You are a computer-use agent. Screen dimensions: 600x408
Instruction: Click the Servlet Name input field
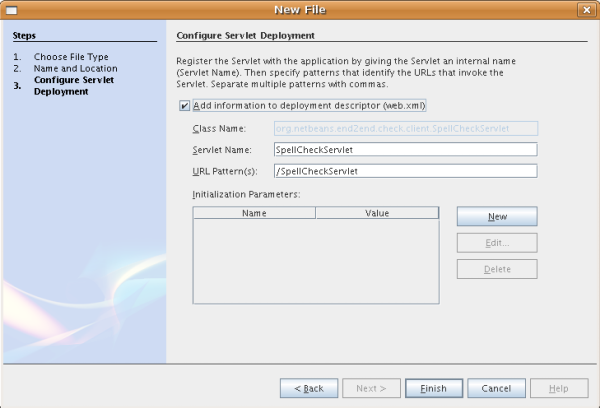(406, 150)
